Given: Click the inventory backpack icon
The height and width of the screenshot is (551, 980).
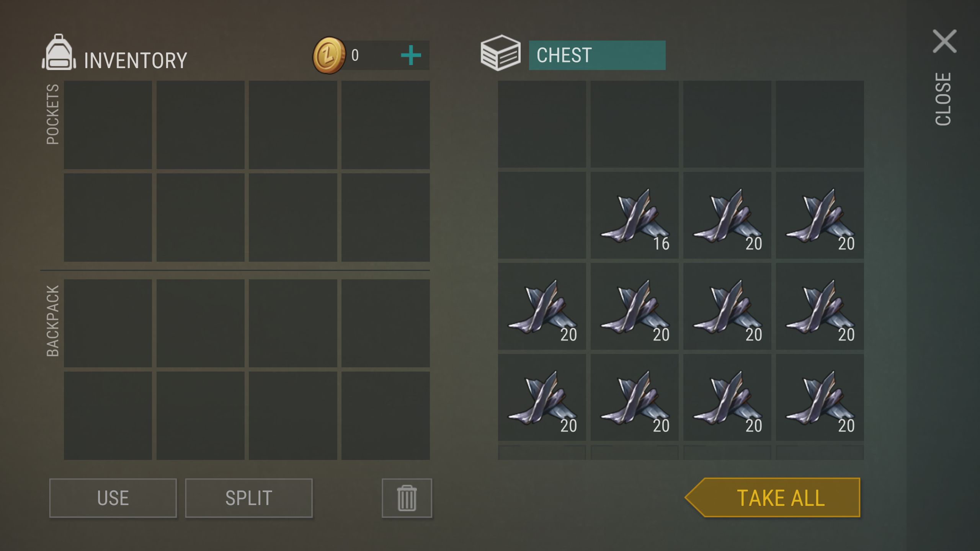Looking at the screenshot, I should point(59,52).
